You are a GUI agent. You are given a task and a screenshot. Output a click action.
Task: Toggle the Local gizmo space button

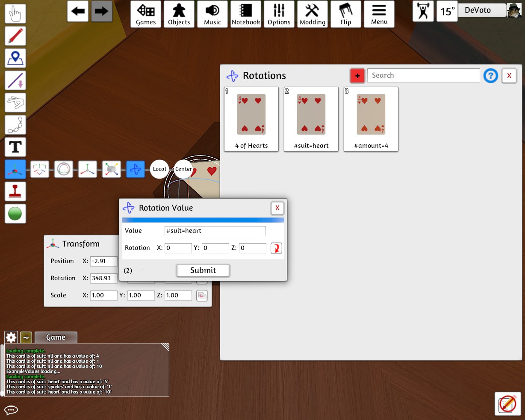coord(159,169)
